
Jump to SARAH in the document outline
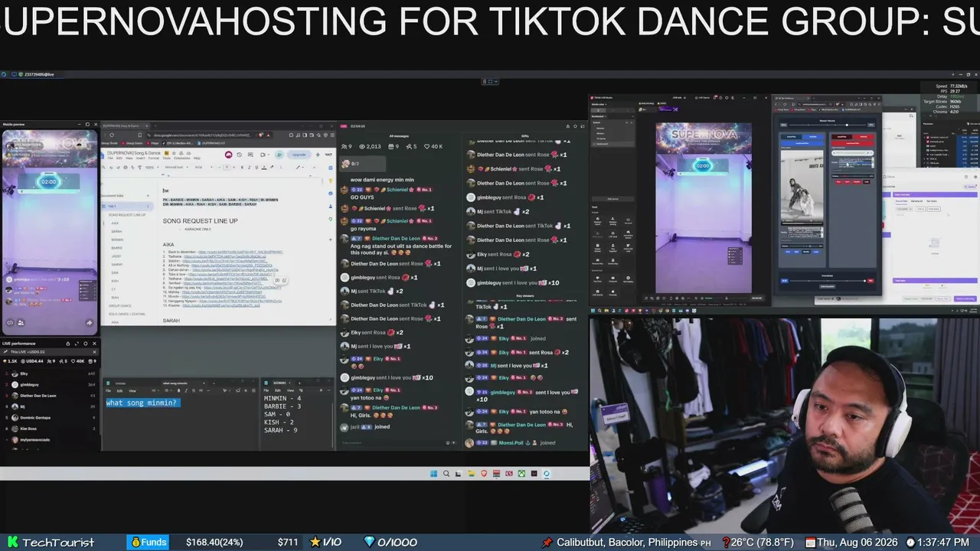(x=116, y=231)
